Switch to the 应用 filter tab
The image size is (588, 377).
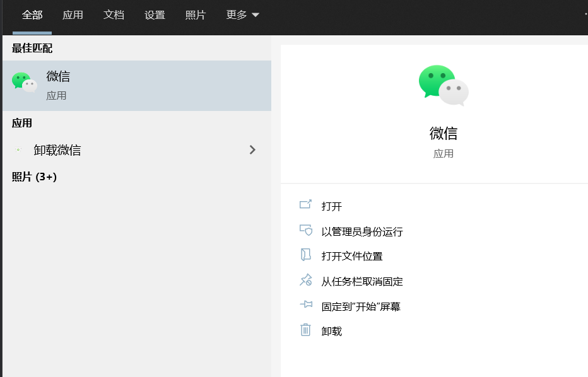(x=73, y=15)
